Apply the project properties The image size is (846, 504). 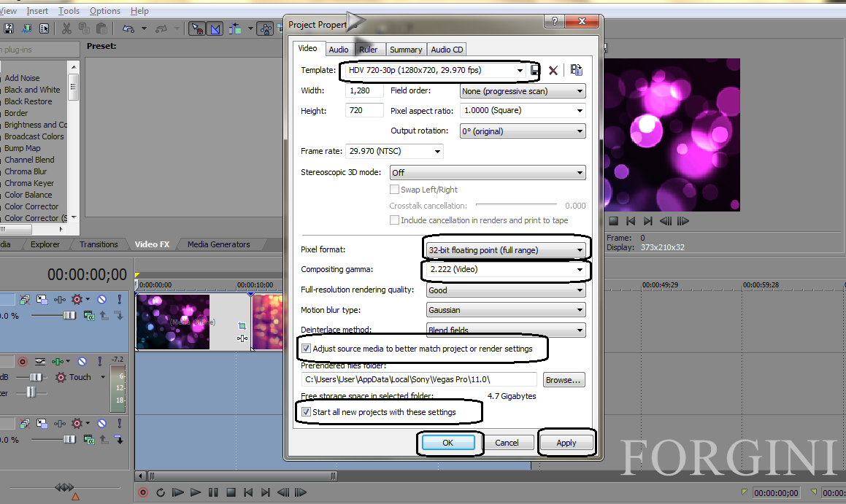567,442
